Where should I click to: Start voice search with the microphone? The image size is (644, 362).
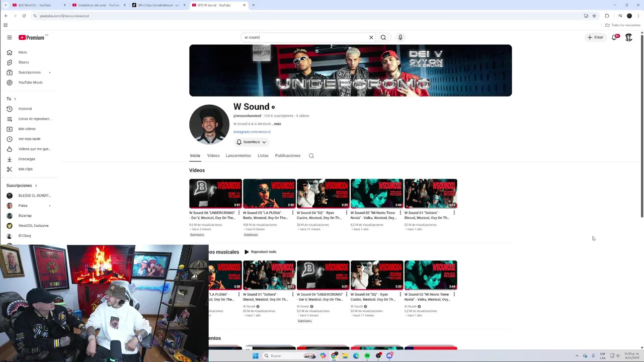coord(400,37)
